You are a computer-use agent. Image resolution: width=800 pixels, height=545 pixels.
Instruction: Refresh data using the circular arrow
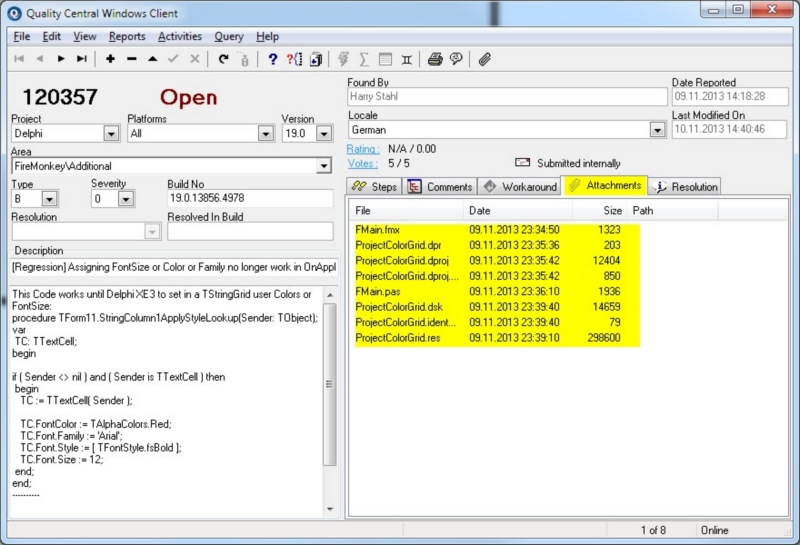tap(223, 59)
